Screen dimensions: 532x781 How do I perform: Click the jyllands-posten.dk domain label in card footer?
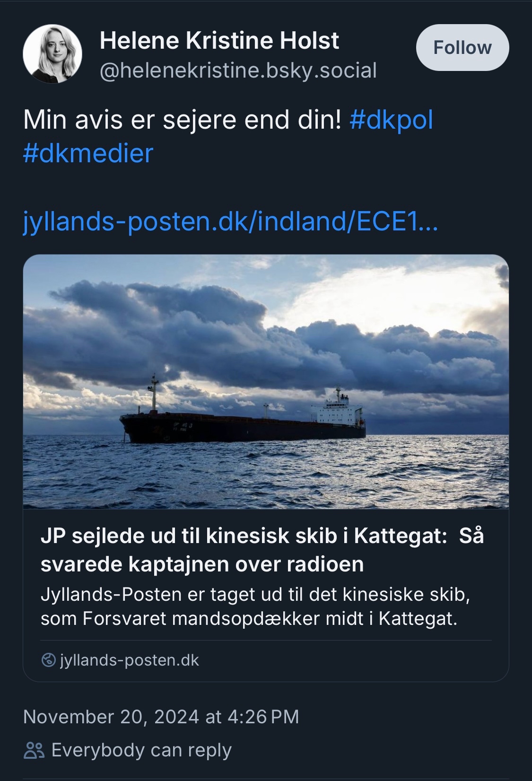click(130, 660)
